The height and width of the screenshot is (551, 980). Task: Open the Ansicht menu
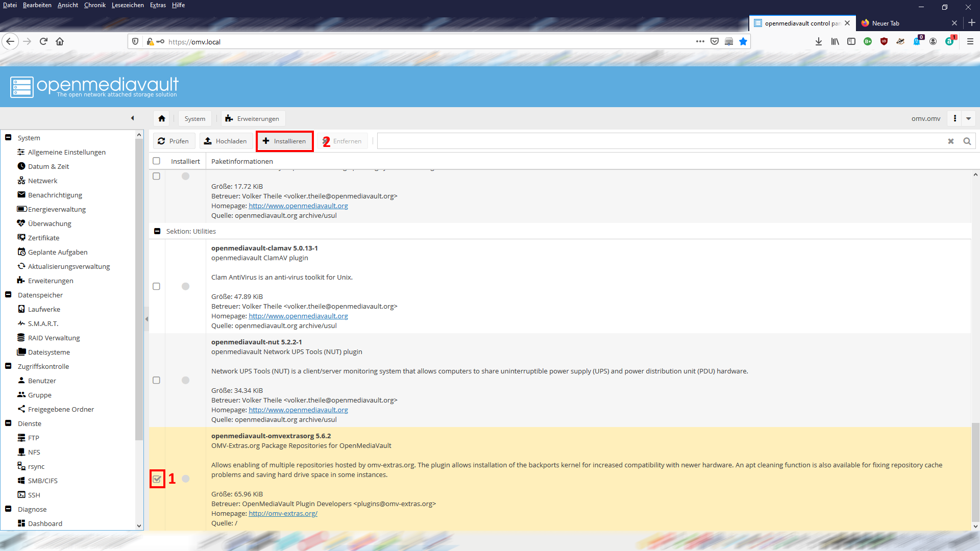(68, 5)
